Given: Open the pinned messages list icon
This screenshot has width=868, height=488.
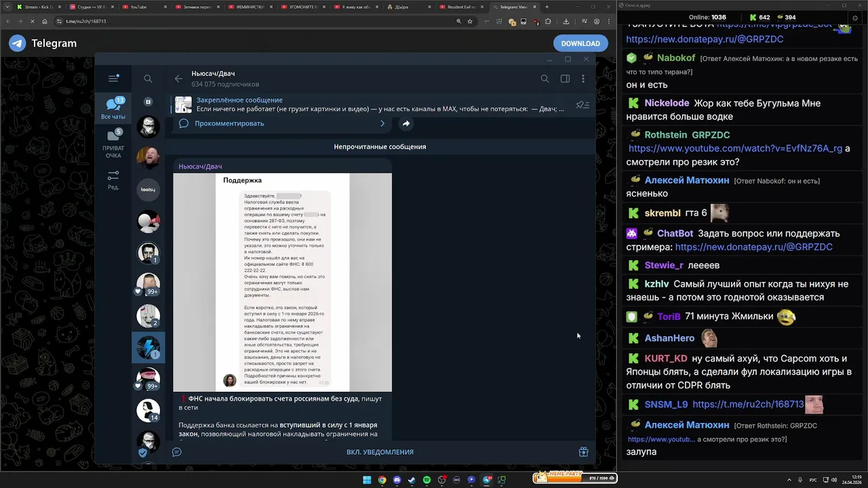Looking at the screenshot, I should tap(582, 105).
